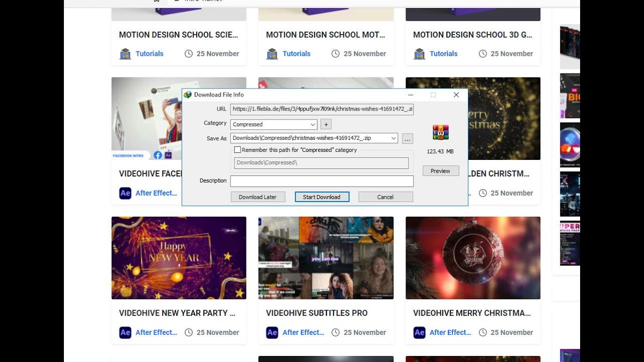Click the IDM icon in dialog title bar

click(188, 95)
